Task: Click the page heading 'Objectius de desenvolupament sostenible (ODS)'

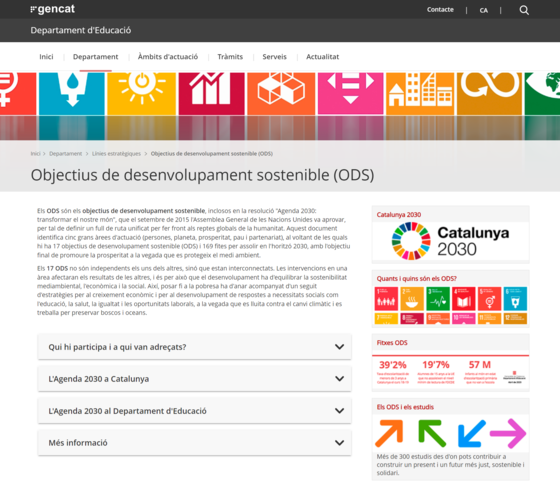Action: coord(202,175)
